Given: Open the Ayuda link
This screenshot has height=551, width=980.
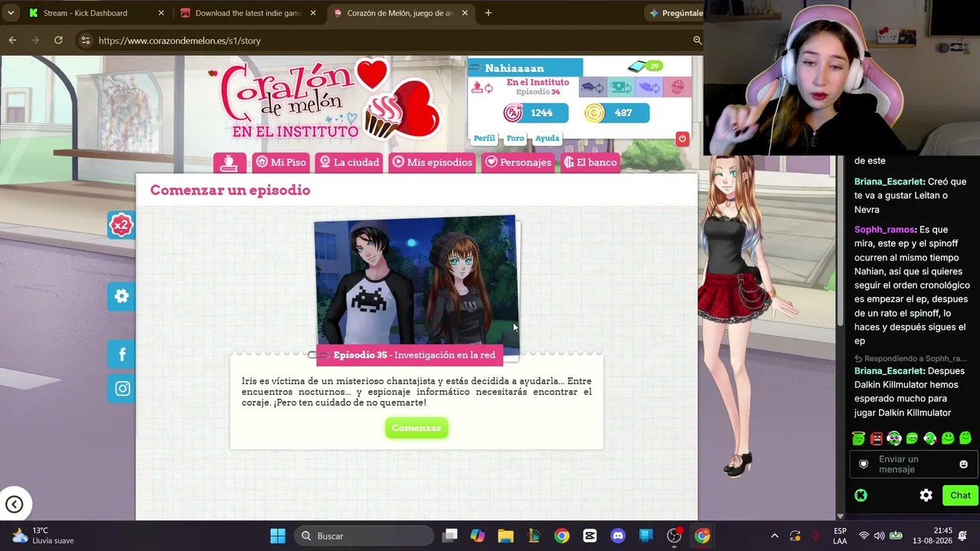Looking at the screenshot, I should [547, 139].
